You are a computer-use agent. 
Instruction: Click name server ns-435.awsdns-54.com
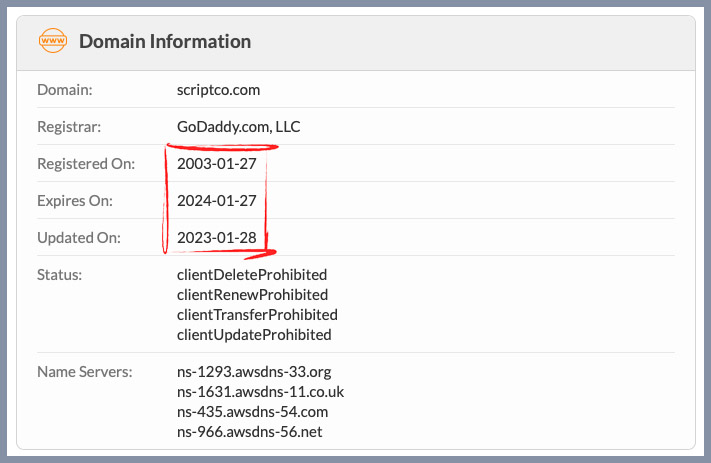coord(253,412)
